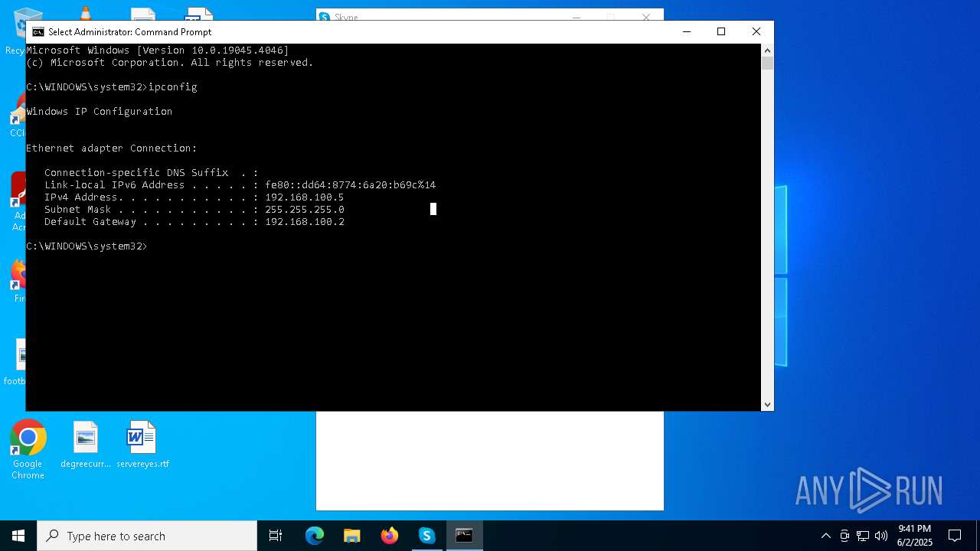Click the console vertical scrollbar thumb
This screenshot has width=980, height=551.
pos(767,64)
